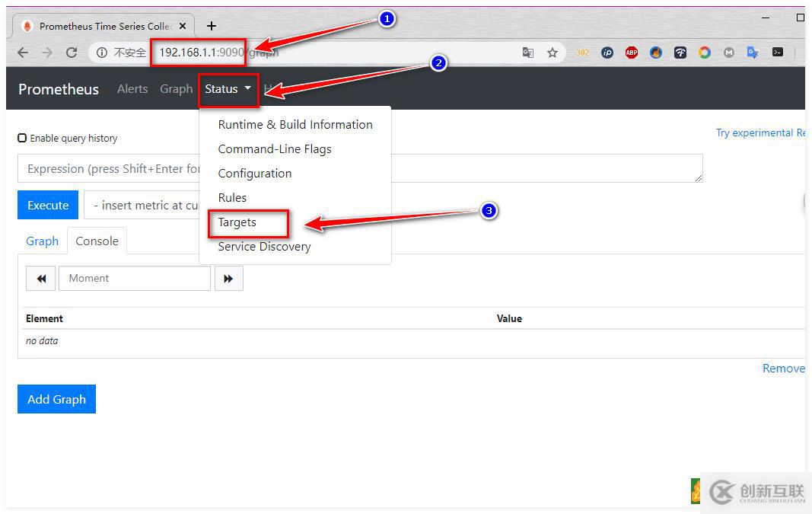Click the grey M extension icon

[728, 53]
